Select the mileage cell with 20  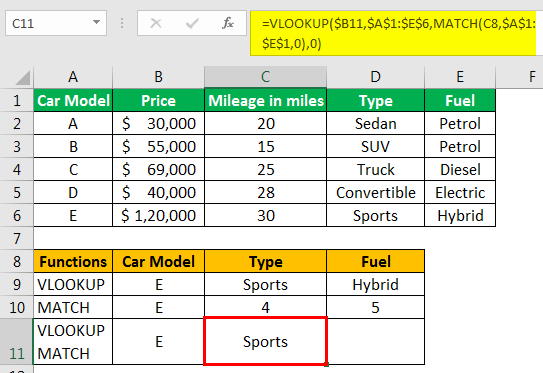[x=266, y=123]
